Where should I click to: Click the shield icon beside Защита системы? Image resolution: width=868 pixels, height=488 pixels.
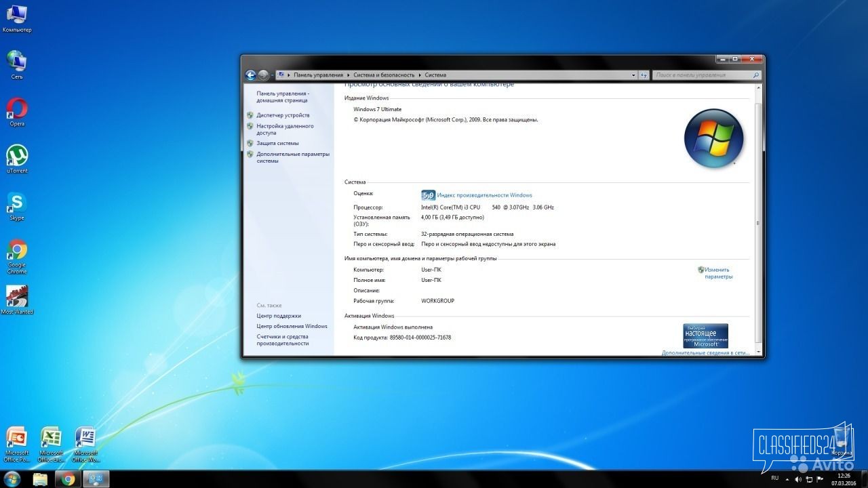250,143
